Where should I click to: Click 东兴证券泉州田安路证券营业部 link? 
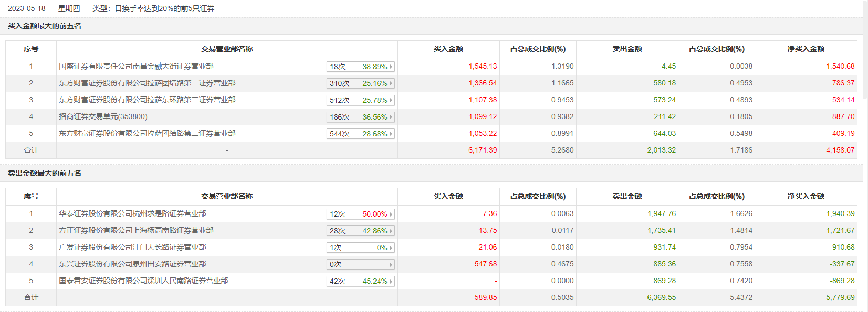pyautogui.click(x=132, y=264)
